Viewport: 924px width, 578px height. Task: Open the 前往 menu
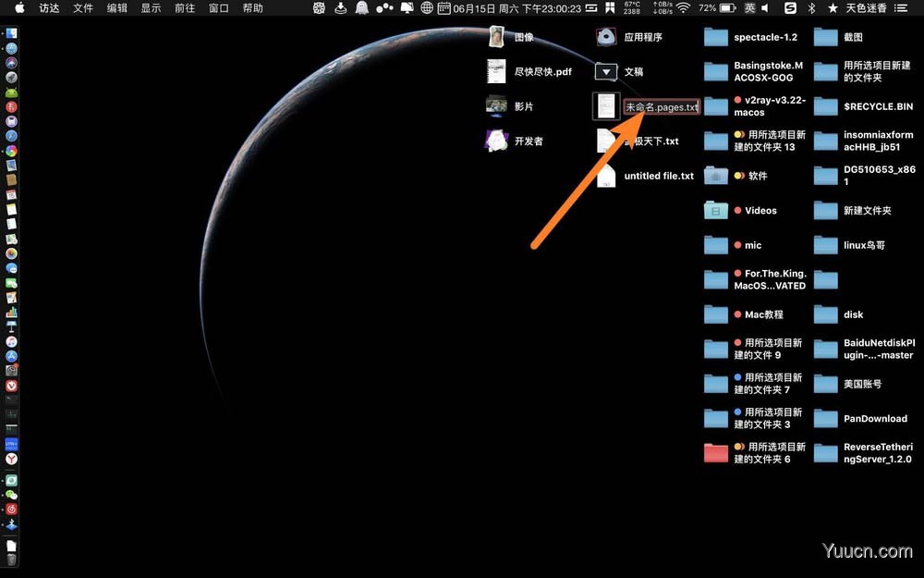coord(185,7)
